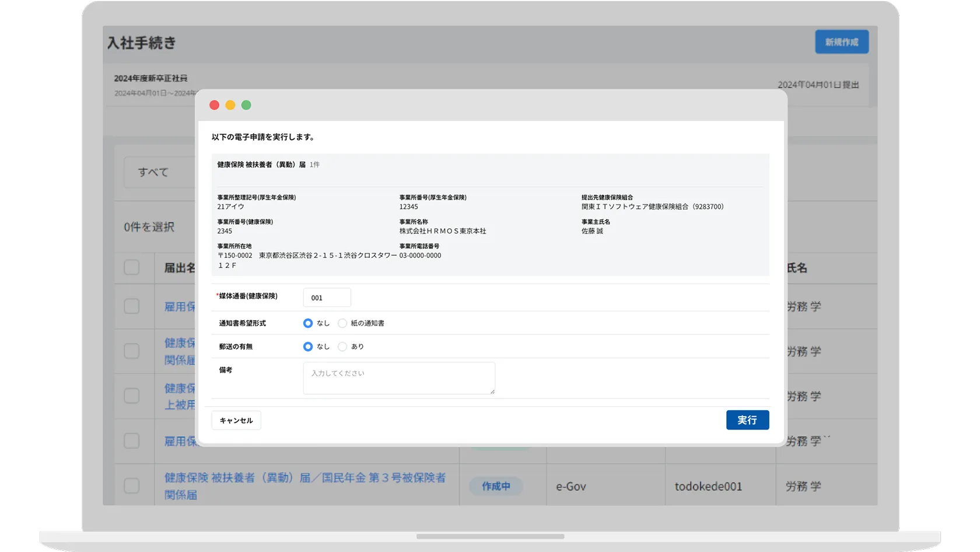Click the 新規作成 button

coord(841,42)
